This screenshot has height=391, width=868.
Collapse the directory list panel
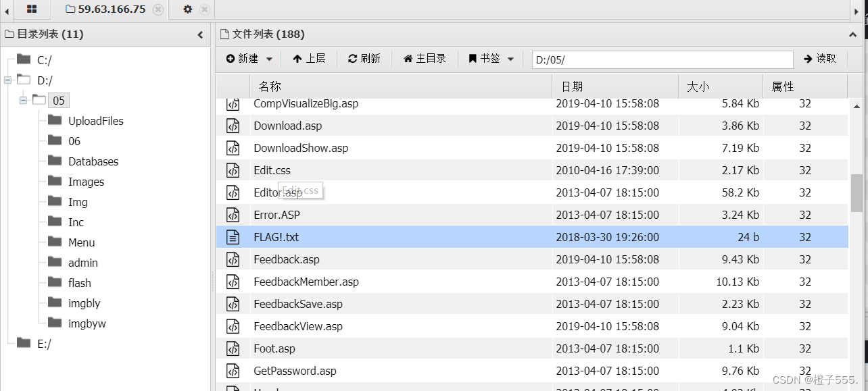pyautogui.click(x=200, y=34)
